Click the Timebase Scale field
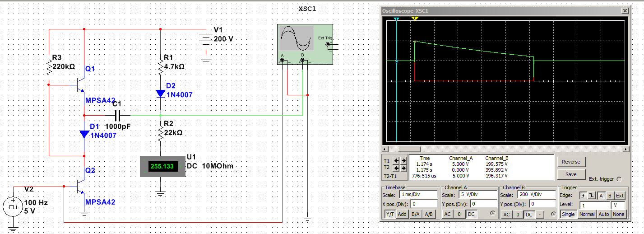This screenshot has height=234, width=644. tap(418, 195)
